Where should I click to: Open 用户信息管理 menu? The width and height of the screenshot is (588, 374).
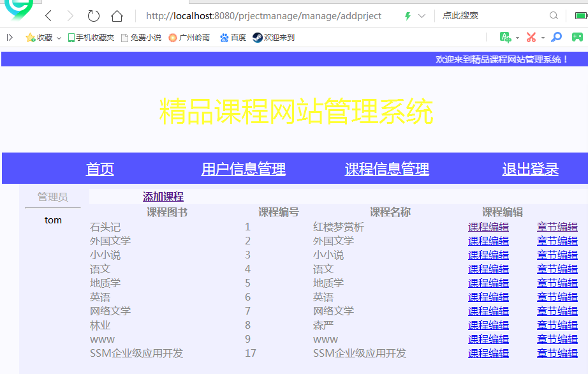[243, 168]
